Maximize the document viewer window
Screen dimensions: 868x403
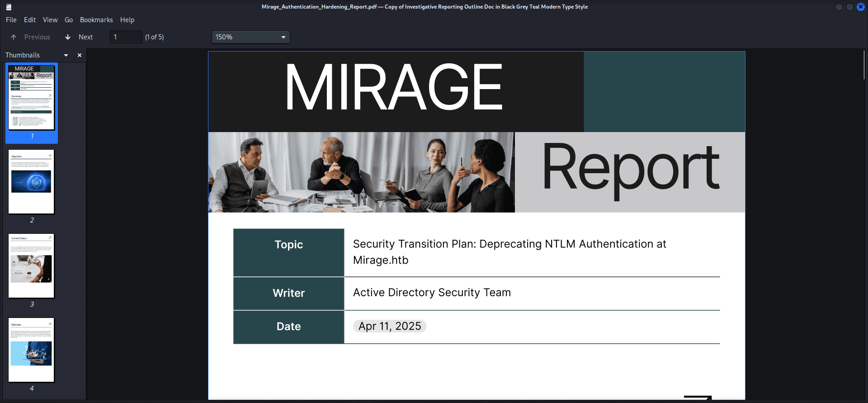(850, 7)
